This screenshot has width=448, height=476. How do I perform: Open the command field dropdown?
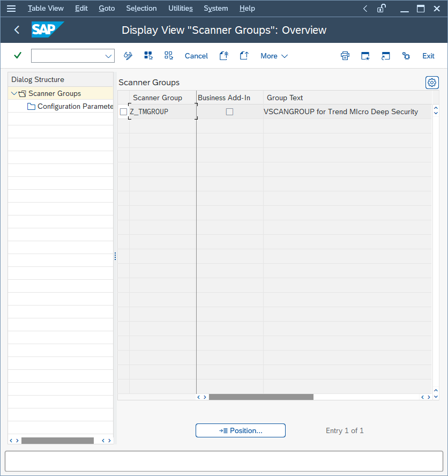pos(107,56)
